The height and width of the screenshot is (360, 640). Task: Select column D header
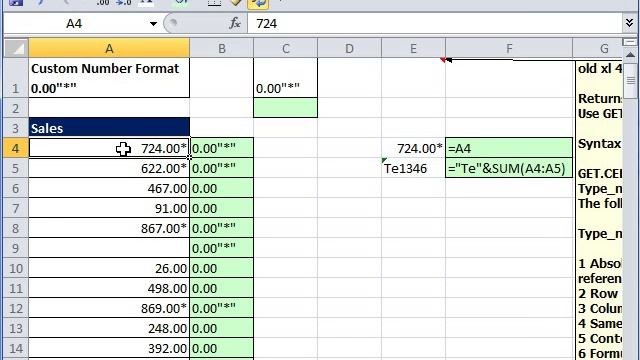coord(349,48)
